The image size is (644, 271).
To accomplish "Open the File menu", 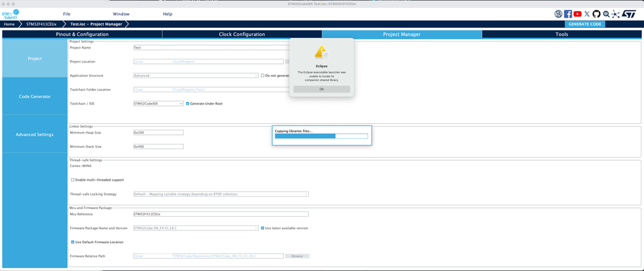I will (66, 14).
